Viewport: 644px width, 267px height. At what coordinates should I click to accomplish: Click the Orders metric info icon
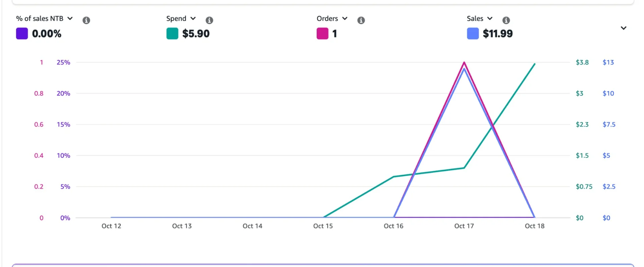pyautogui.click(x=361, y=20)
